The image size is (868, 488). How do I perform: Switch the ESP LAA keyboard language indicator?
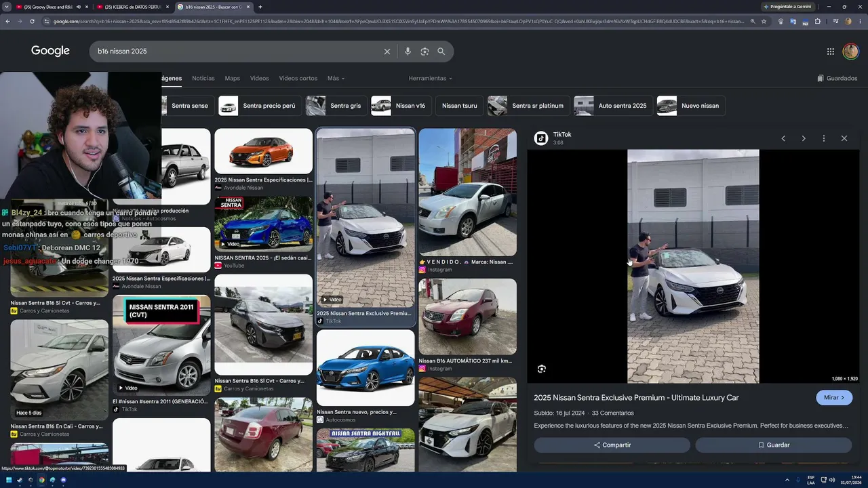point(811,480)
